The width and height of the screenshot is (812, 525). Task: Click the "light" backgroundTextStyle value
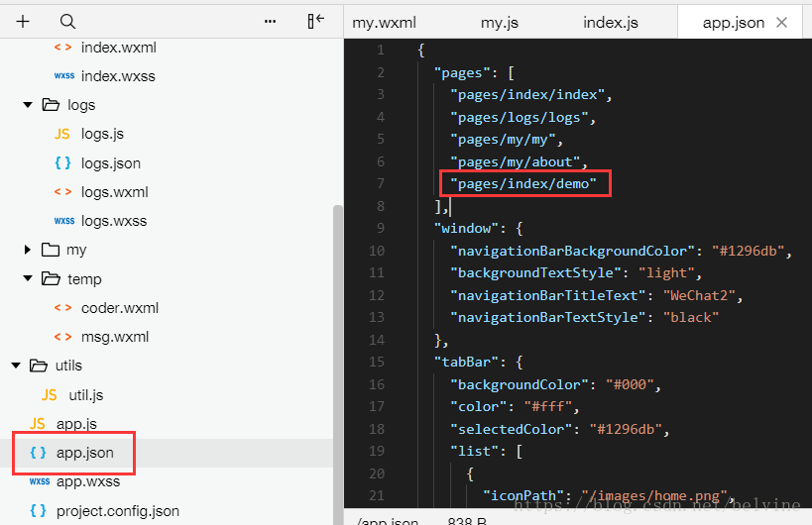[666, 272]
